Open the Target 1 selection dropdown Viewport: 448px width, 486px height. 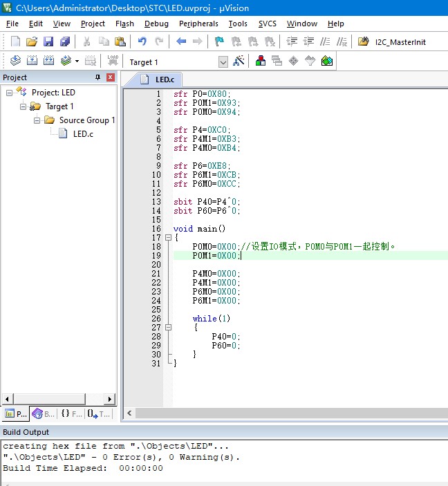[x=223, y=62]
